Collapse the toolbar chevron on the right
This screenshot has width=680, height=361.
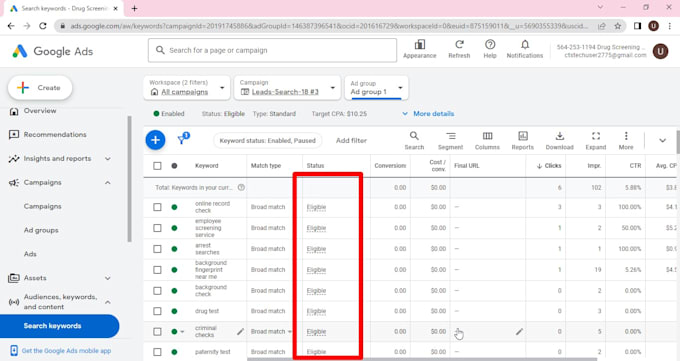(x=662, y=140)
